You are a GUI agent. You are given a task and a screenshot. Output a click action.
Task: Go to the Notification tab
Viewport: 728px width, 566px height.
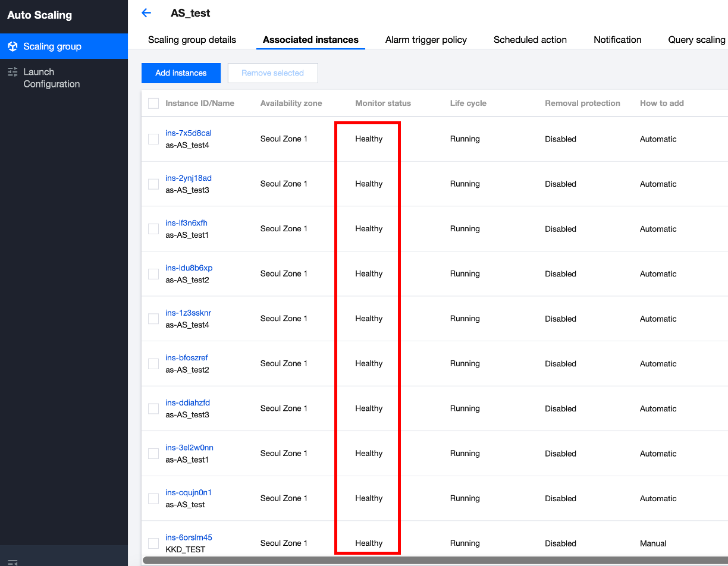click(617, 40)
